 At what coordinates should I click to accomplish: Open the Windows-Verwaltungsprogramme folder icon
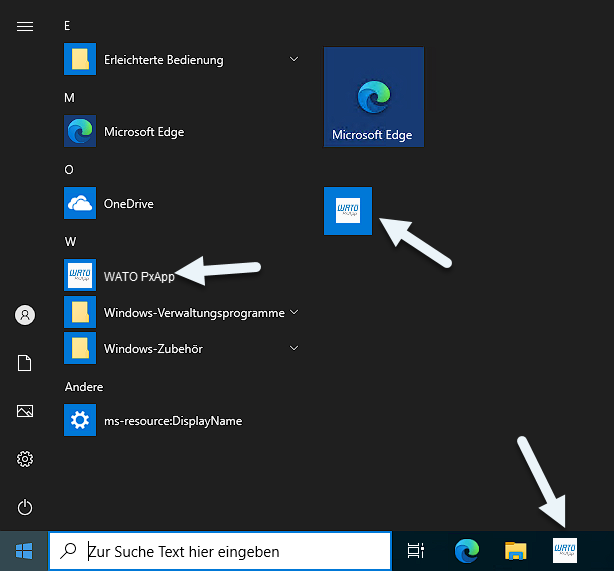80,312
